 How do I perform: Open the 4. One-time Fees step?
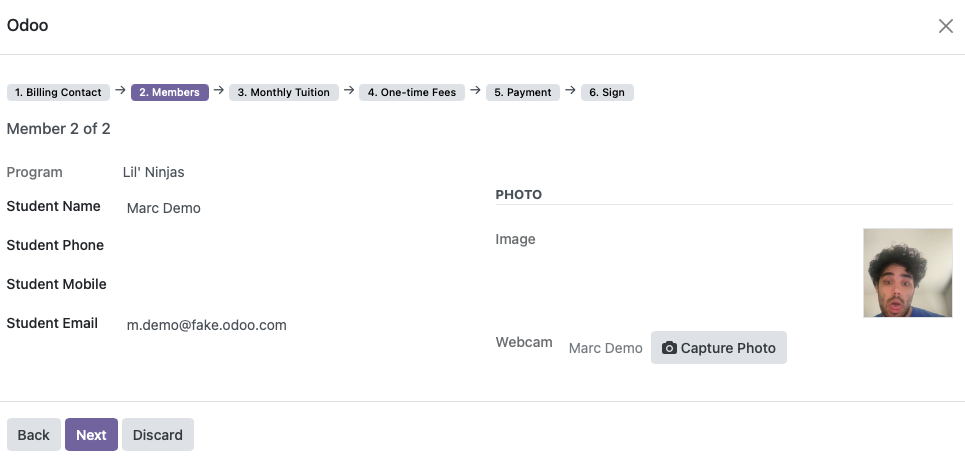click(x=412, y=92)
